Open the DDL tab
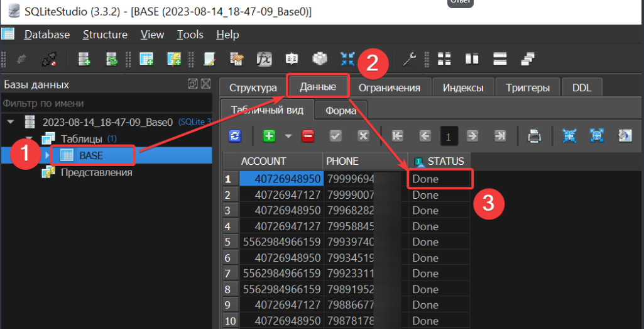The width and height of the screenshot is (644, 329). click(x=582, y=87)
